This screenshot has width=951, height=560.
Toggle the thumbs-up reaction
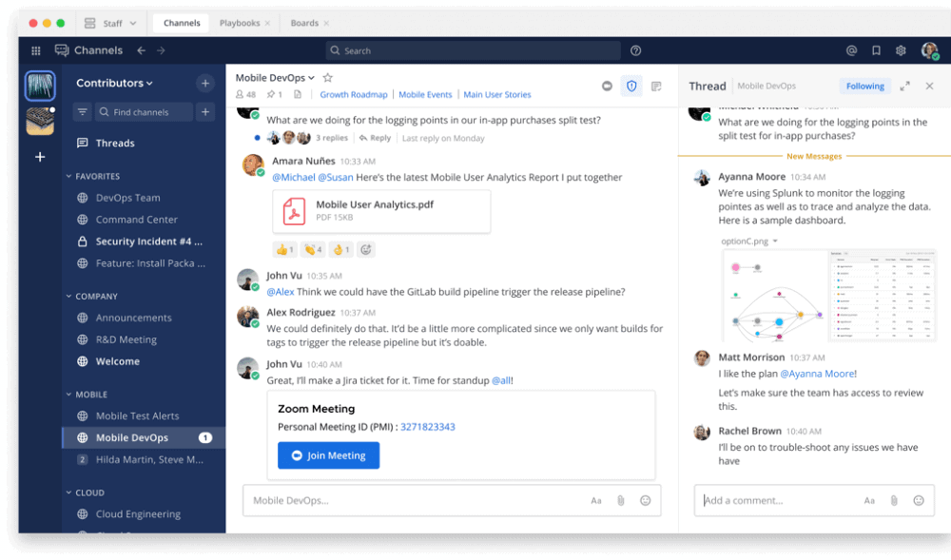tap(284, 249)
